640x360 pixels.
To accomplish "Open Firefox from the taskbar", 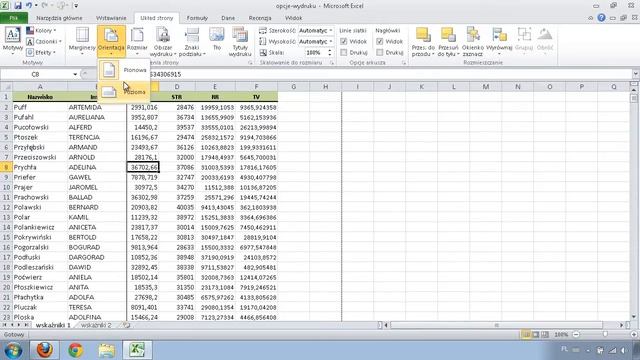I will click(44, 350).
